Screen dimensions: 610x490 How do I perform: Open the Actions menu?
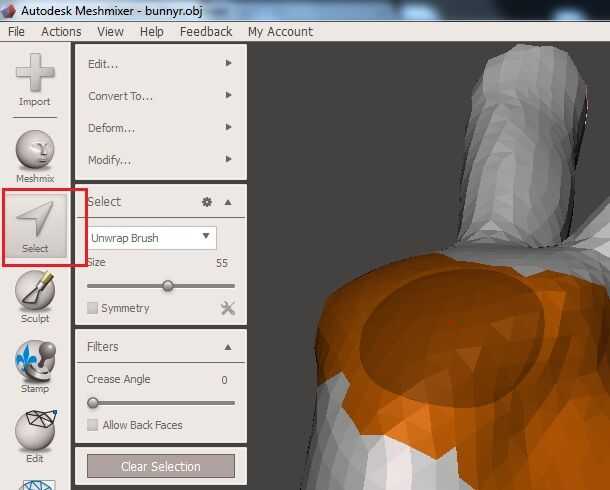[x=61, y=32]
